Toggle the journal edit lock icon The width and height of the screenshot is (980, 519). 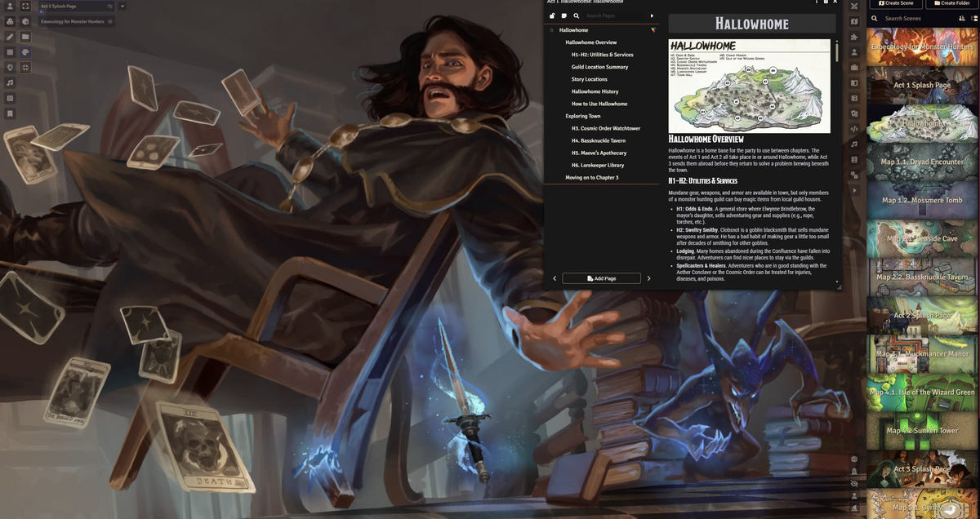[552, 16]
